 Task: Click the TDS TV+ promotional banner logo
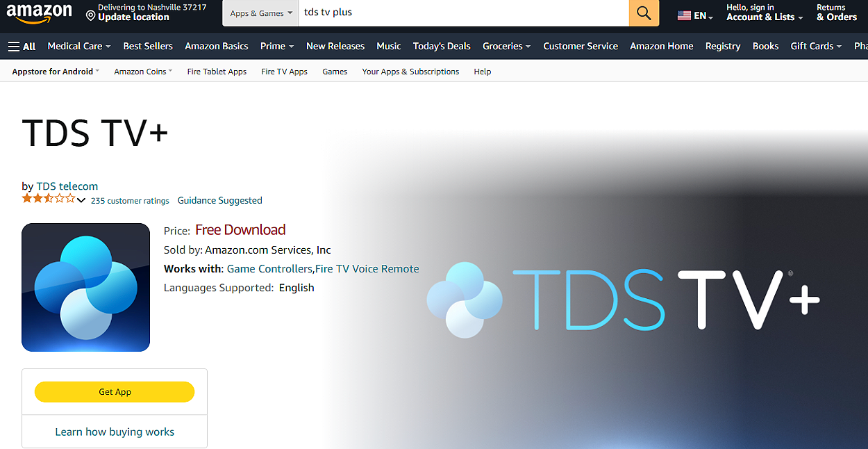click(625, 299)
